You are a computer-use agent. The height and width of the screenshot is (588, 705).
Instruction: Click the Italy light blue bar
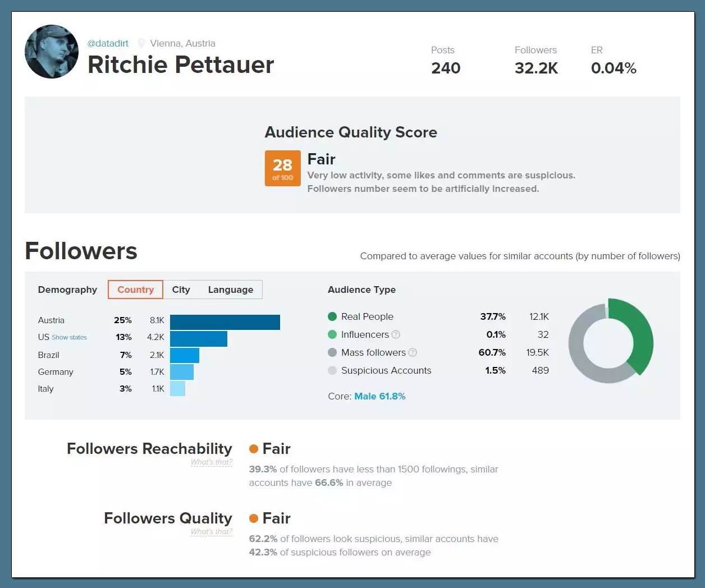(x=177, y=388)
